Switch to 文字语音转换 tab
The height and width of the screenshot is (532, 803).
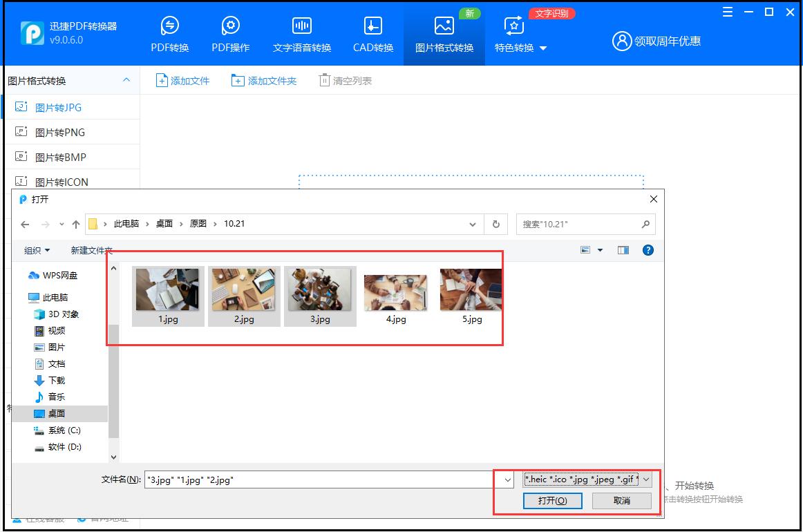pyautogui.click(x=301, y=35)
